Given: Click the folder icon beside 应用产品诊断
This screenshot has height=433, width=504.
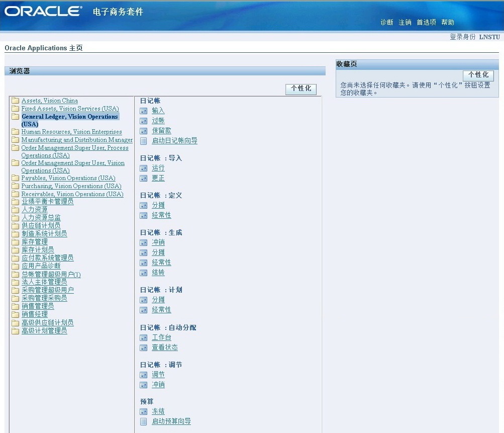Looking at the screenshot, I should pyautogui.click(x=15, y=266).
